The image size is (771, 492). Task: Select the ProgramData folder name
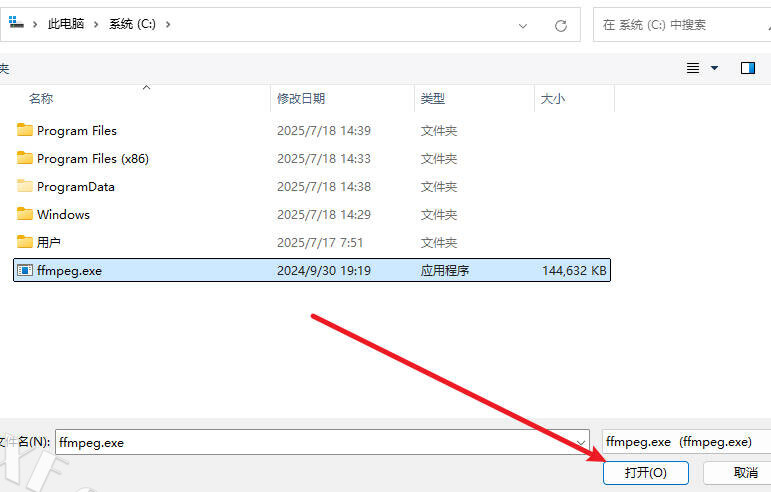tap(76, 186)
